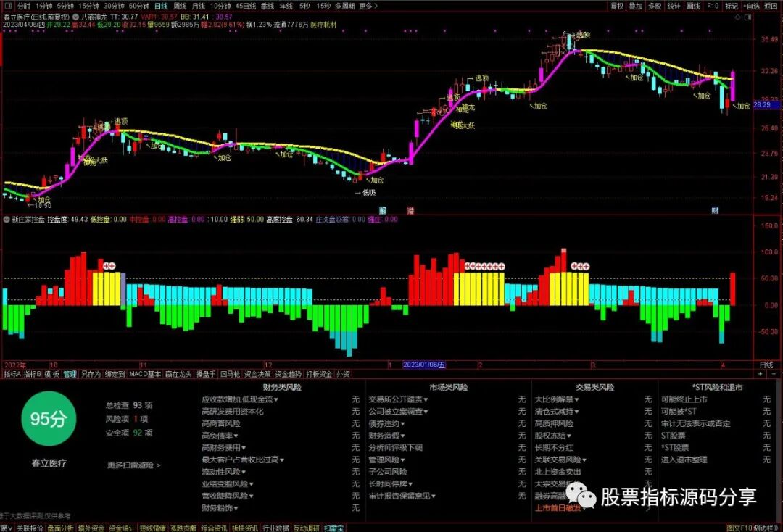Open F10 company information

tap(713, 6)
